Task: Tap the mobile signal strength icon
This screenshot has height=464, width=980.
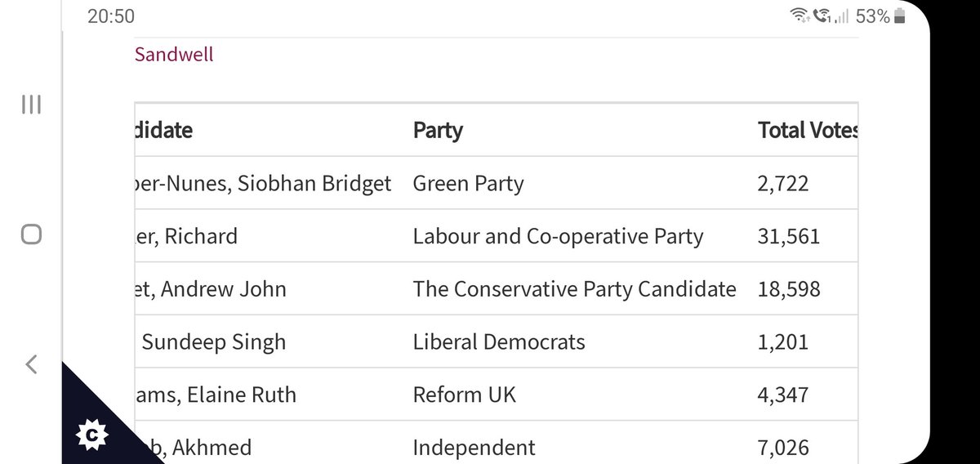Action: 842,16
